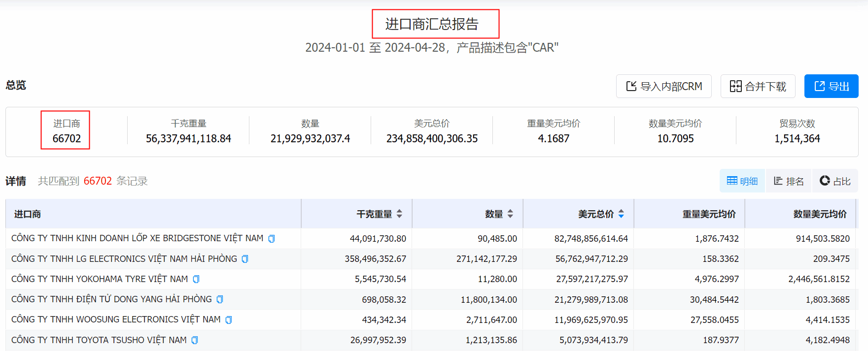Image resolution: width=868 pixels, height=351 pixels.
Task: Copy the Bridgestone Việt Nam company name
Action: (271, 239)
